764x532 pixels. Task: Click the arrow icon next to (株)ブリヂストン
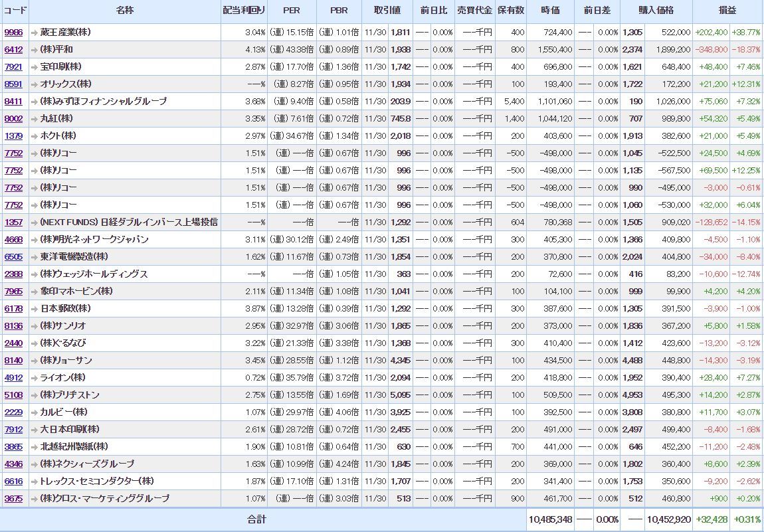[35, 395]
